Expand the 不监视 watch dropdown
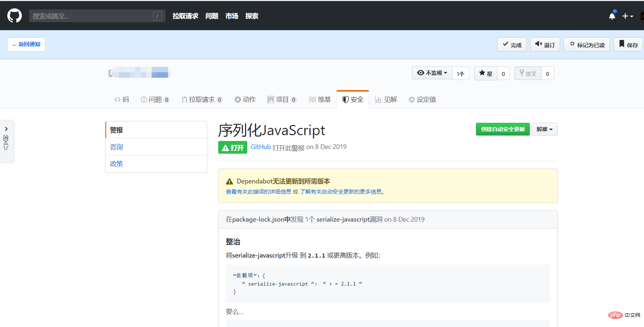The image size is (644, 327). (x=432, y=73)
